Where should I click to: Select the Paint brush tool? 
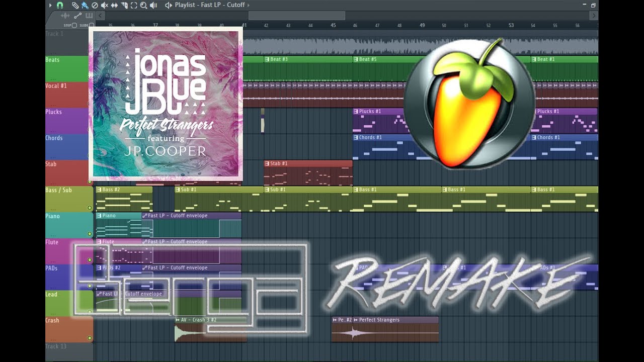point(85,5)
